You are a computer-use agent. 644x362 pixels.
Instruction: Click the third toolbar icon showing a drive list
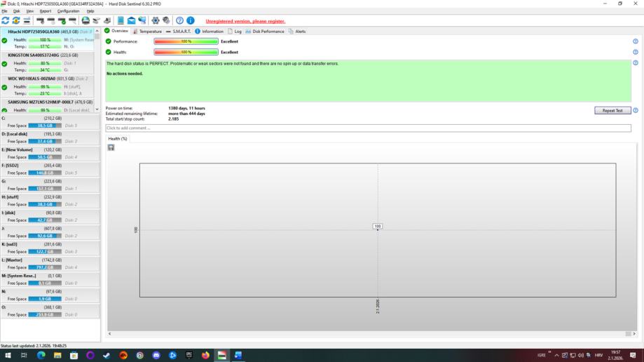coord(27,20)
